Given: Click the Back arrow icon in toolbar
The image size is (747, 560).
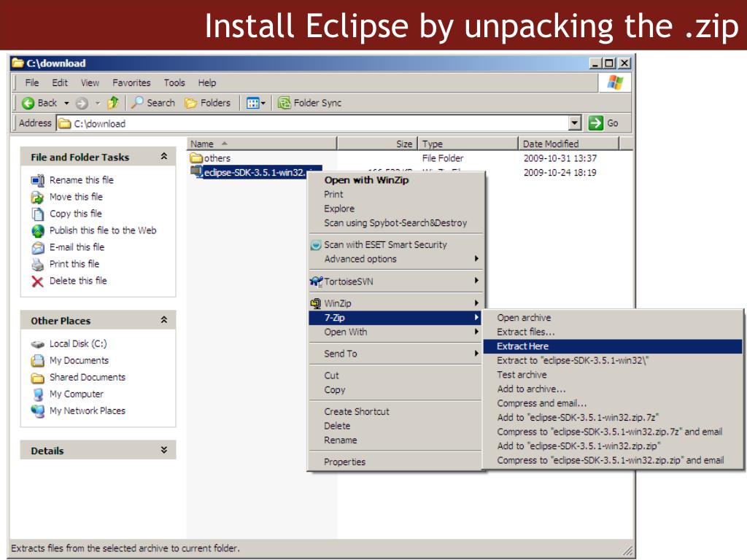Looking at the screenshot, I should [x=28, y=103].
